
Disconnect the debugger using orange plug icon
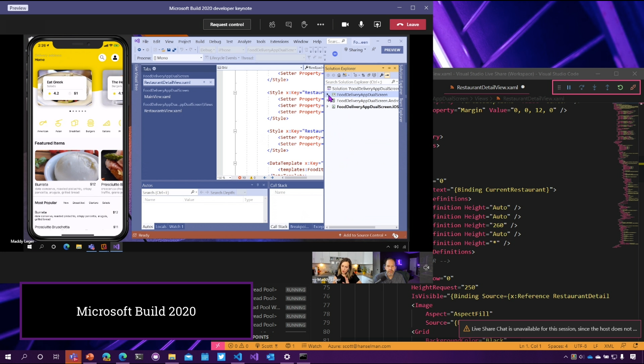pyautogui.click(x=633, y=88)
